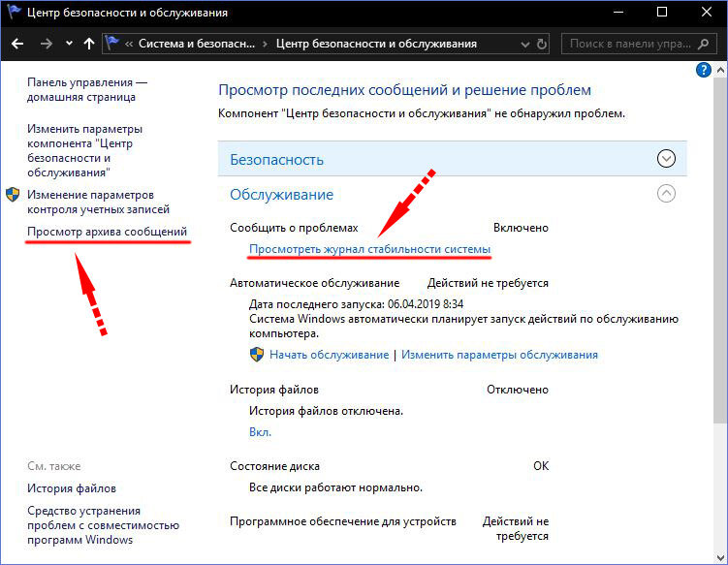Close the Центр безопасности window
The image size is (728, 565).
click(706, 12)
